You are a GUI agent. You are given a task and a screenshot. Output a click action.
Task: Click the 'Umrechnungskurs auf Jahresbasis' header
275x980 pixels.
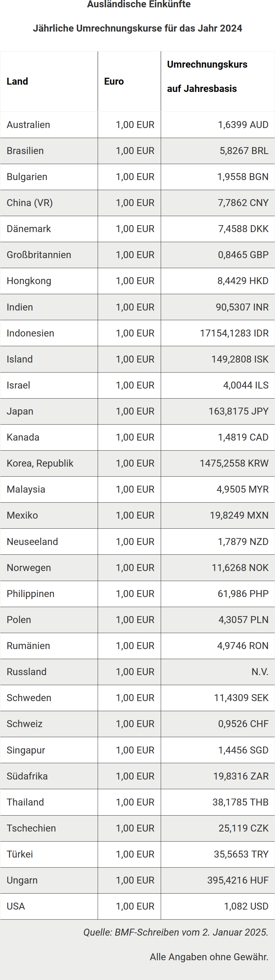pyautogui.click(x=207, y=76)
